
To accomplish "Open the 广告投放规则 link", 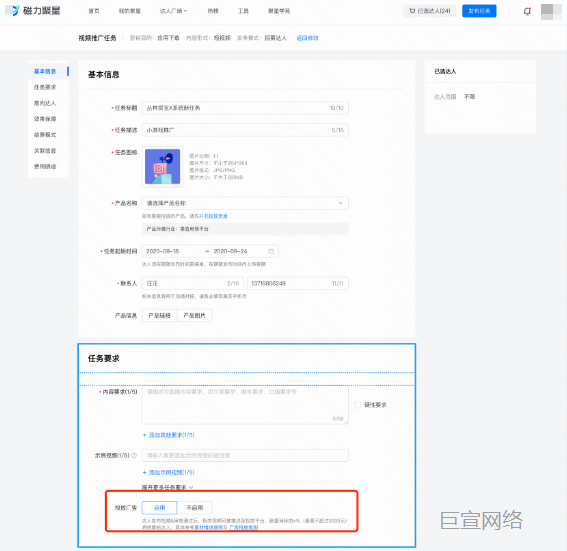I will tap(244, 527).
